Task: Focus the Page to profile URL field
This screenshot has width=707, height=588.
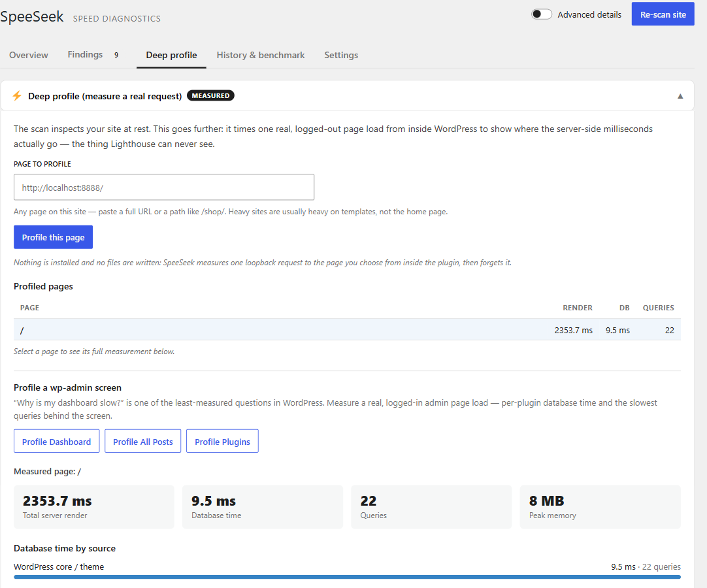Action: pyautogui.click(x=164, y=187)
